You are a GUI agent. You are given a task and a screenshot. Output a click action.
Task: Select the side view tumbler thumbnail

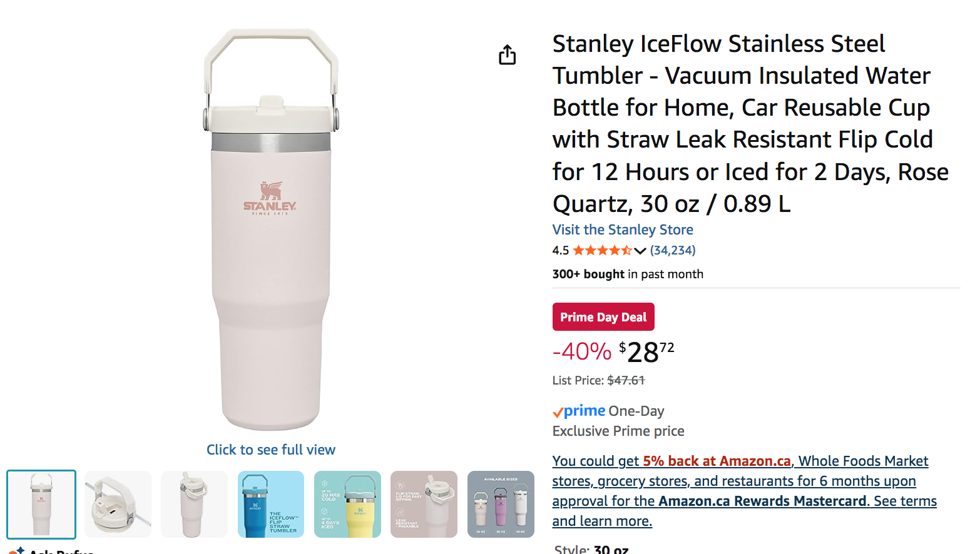194,504
